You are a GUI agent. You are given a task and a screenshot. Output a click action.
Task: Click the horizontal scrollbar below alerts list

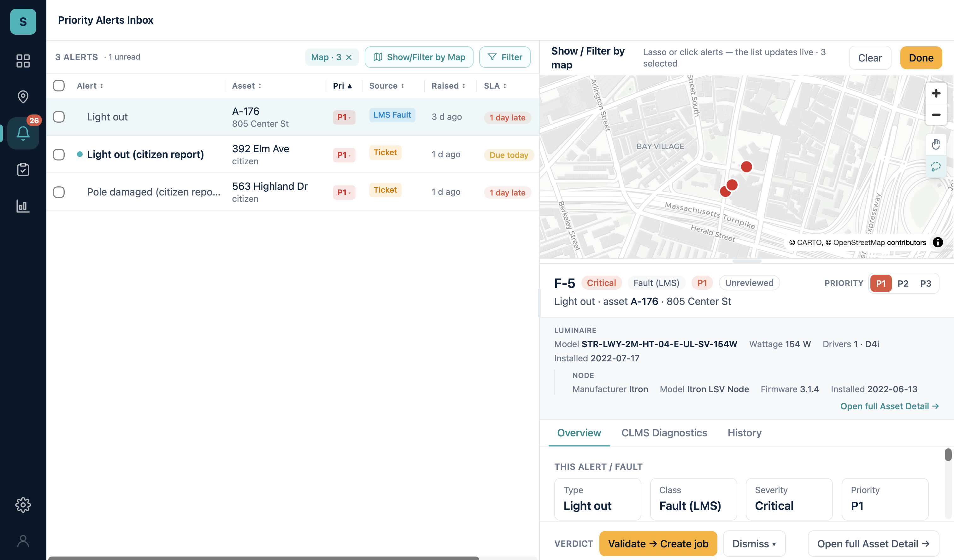(263, 558)
